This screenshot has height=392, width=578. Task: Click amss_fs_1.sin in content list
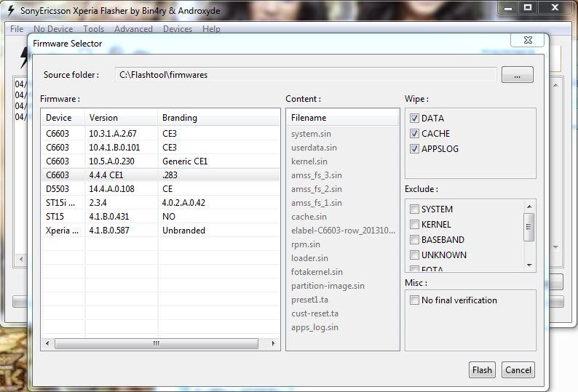click(316, 203)
